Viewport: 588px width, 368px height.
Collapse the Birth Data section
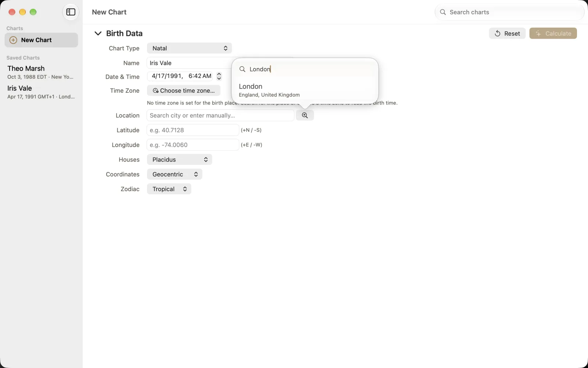point(98,33)
